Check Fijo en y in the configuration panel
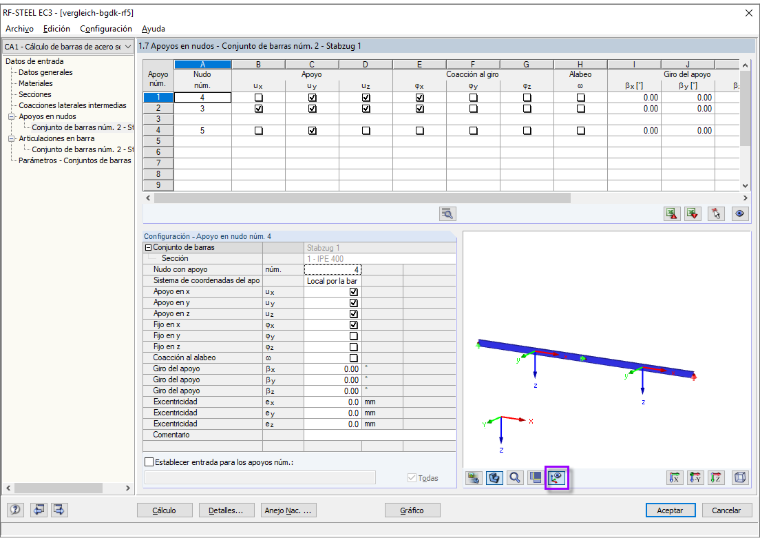 pos(354,336)
